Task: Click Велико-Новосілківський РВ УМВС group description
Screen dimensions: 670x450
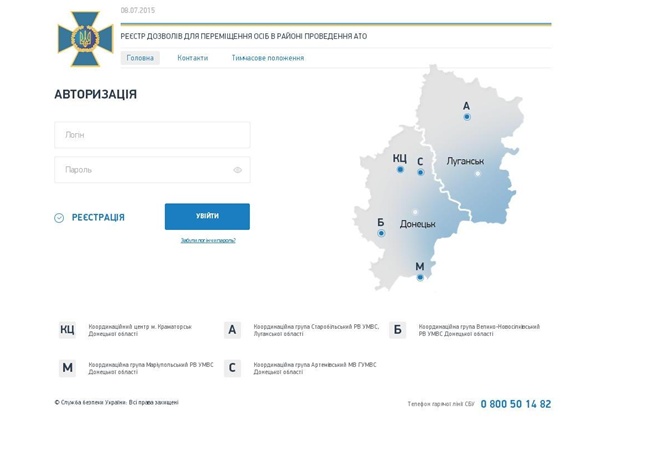Action: pyautogui.click(x=479, y=330)
